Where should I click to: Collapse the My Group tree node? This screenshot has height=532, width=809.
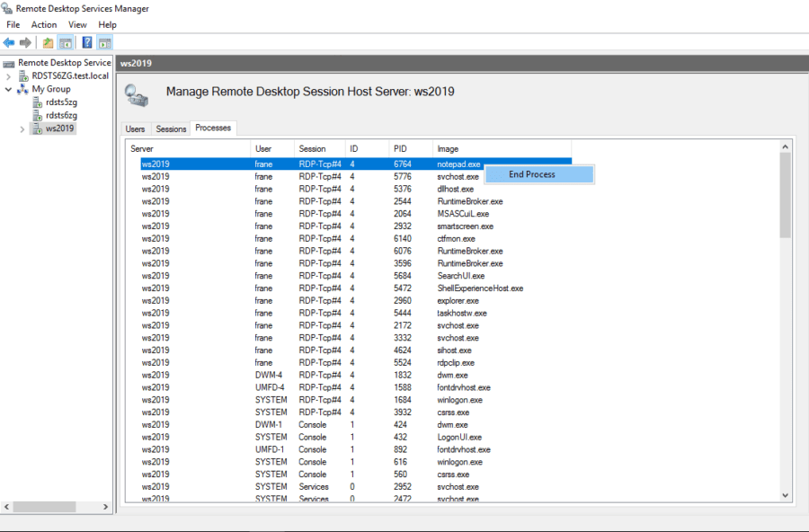pos(7,88)
